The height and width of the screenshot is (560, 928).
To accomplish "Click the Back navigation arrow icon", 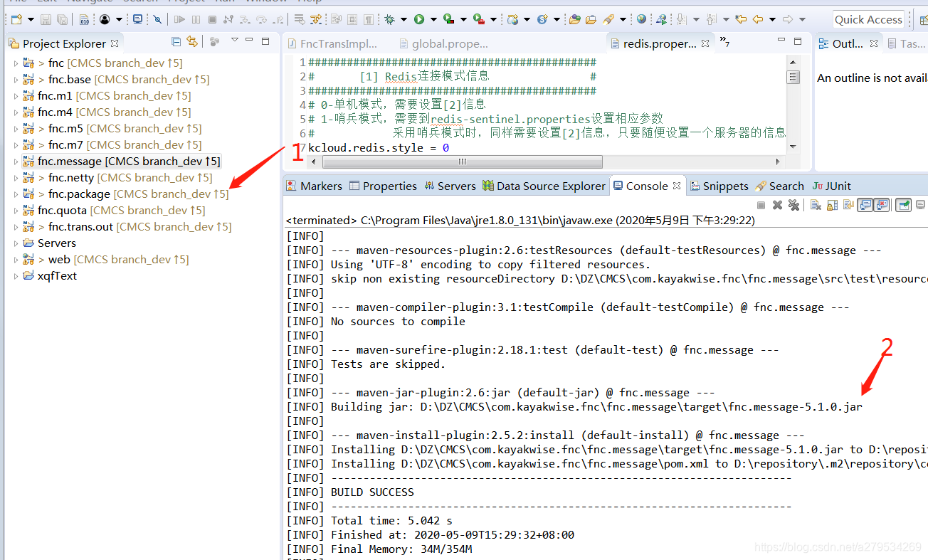I will 757,19.
